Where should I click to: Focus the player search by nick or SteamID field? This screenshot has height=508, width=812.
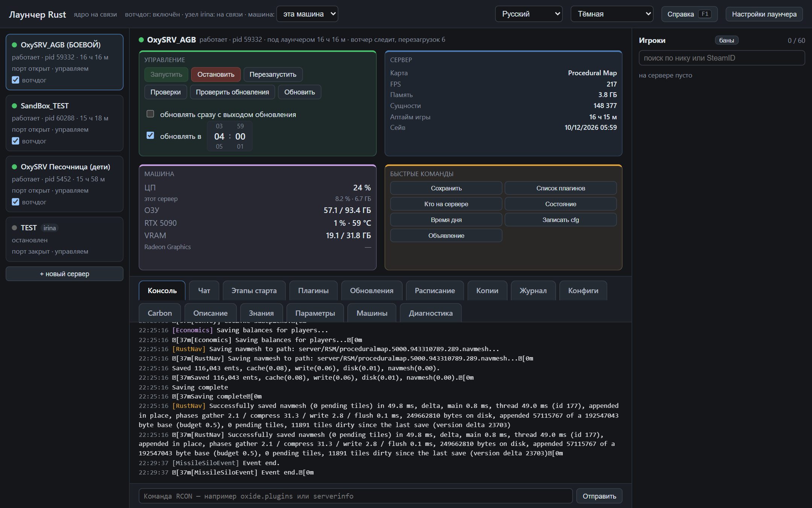(x=722, y=58)
